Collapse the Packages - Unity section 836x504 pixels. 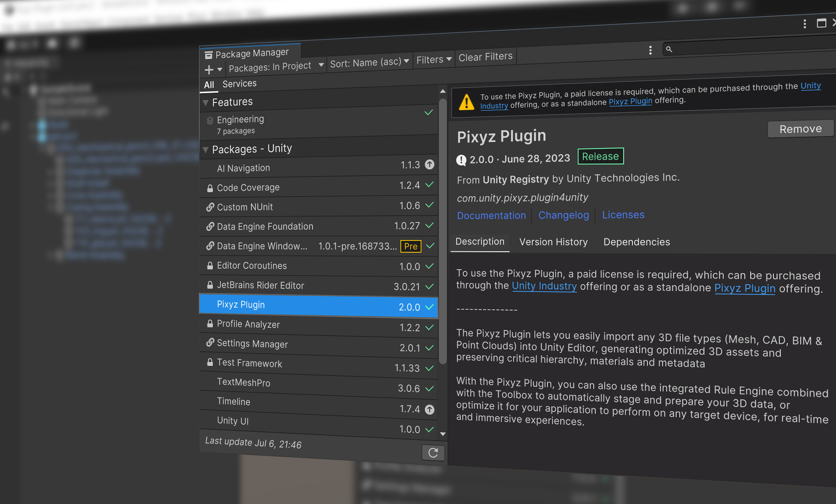[206, 150]
